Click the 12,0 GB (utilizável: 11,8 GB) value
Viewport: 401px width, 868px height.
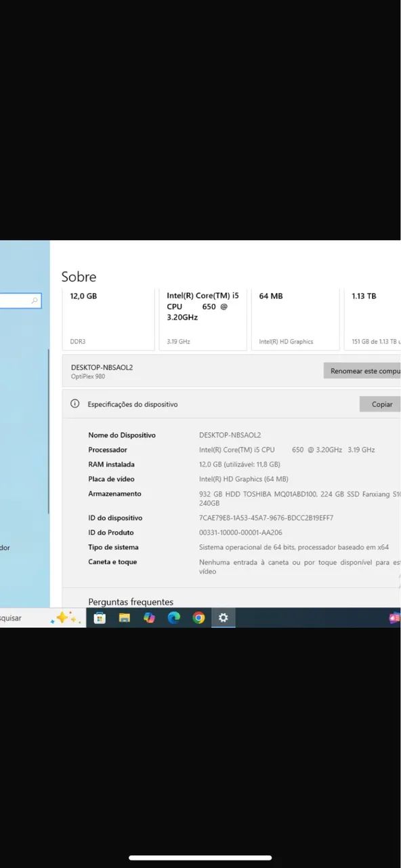(239, 465)
